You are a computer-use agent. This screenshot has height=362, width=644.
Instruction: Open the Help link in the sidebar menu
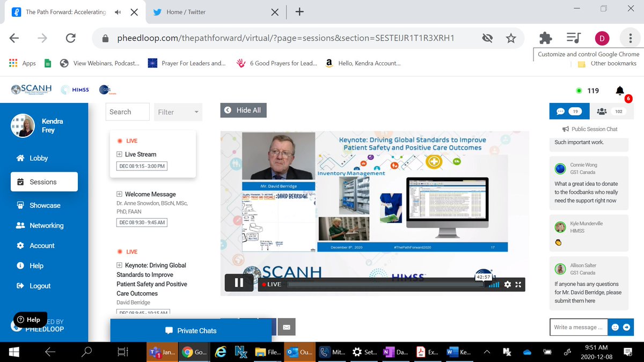coord(30,266)
